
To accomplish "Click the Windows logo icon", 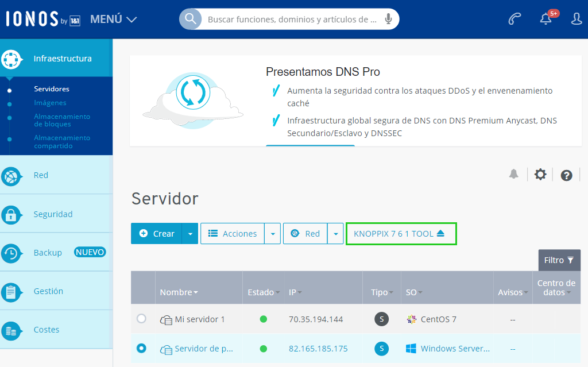I will tap(411, 349).
